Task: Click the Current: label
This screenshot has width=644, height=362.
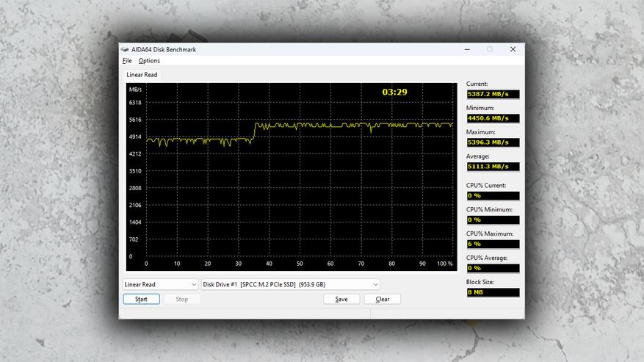Action: (x=477, y=84)
